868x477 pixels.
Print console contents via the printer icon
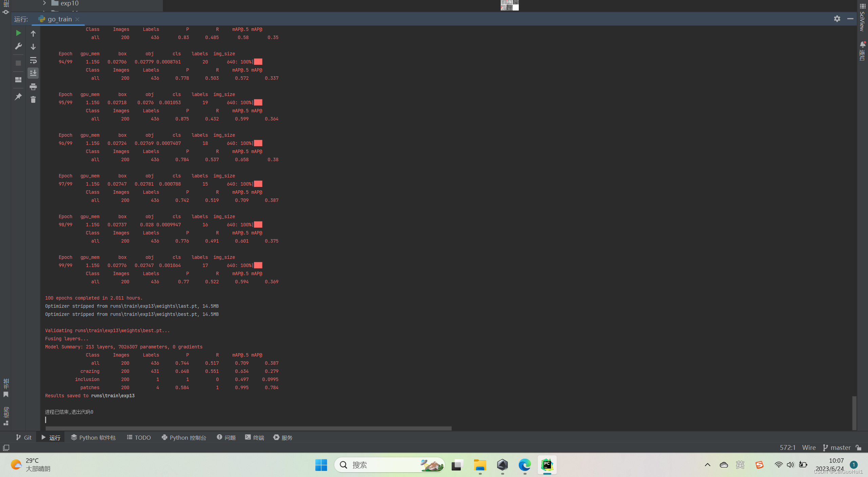click(x=33, y=87)
